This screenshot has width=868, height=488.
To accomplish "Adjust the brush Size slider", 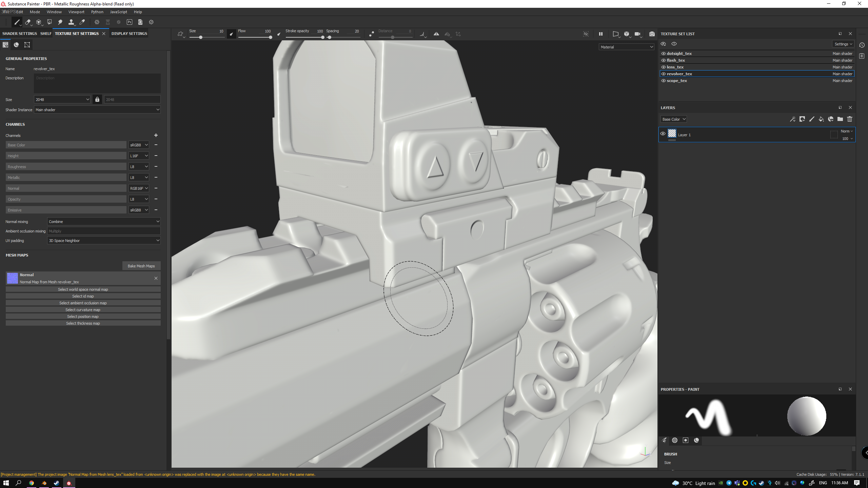I will (x=207, y=37).
